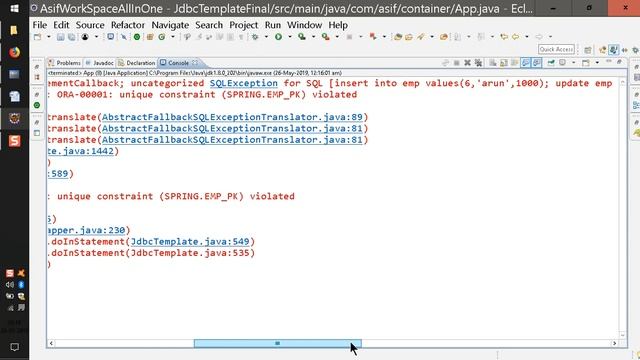Toggle Word Wrap in console toolbar
Viewport: 640px width, 360px height.
click(515, 62)
